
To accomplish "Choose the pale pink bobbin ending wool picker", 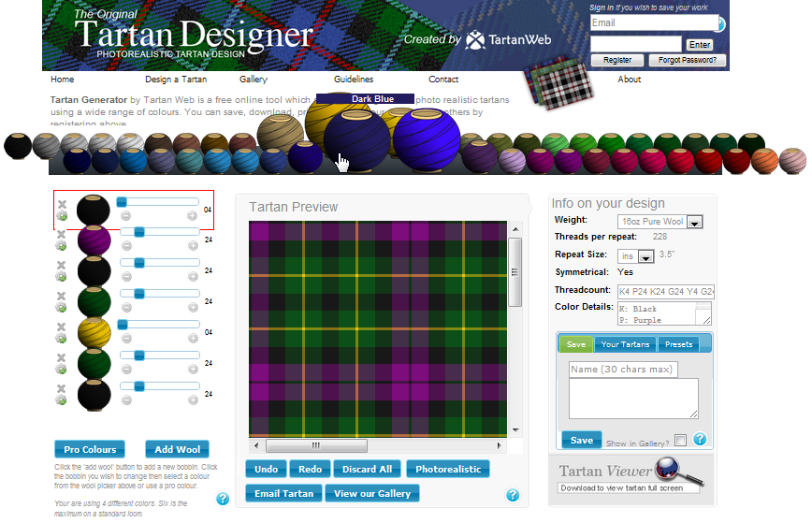I will 792,161.
